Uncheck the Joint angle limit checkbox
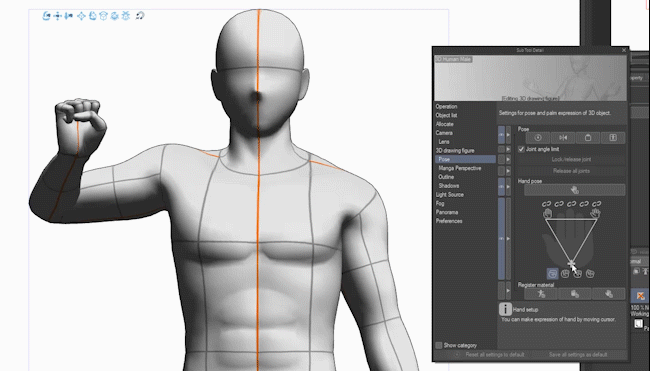This screenshot has width=650, height=371. pos(521,149)
